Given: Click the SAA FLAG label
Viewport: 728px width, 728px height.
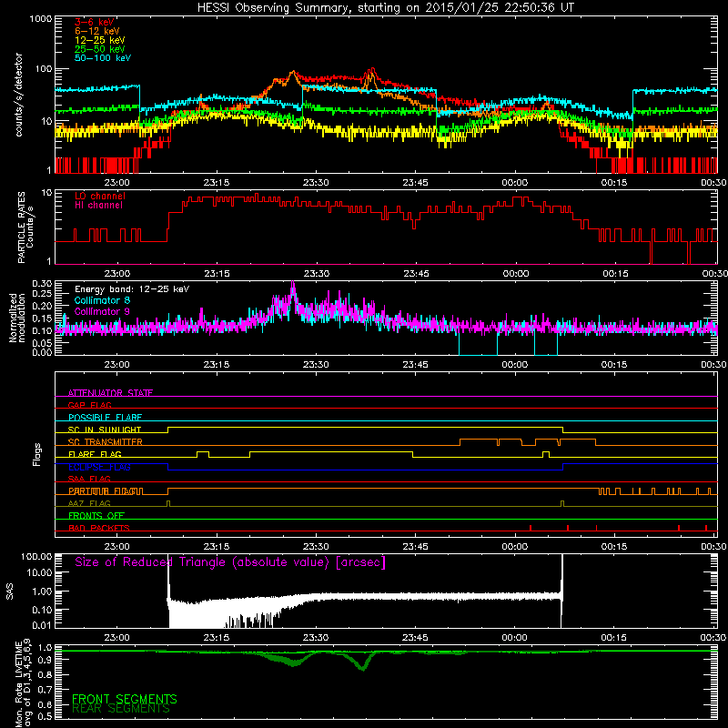Looking at the screenshot, I should click(89, 479).
